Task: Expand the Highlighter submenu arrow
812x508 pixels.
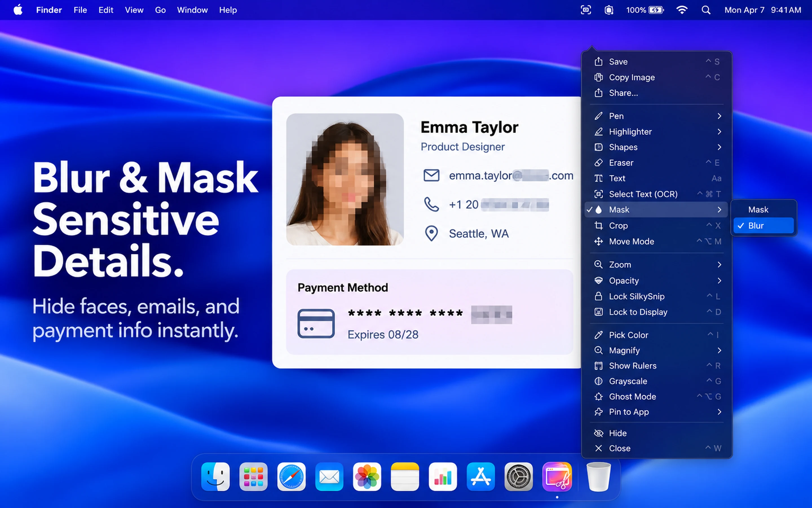Action: pyautogui.click(x=719, y=132)
